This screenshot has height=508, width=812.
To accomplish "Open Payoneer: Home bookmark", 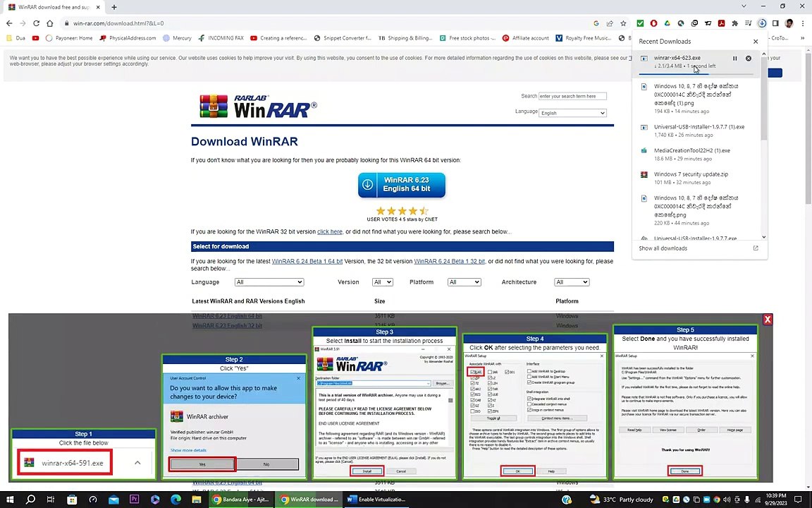I will coord(69,38).
